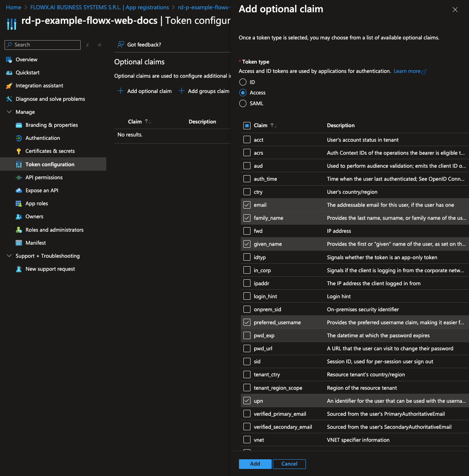Open FLOWX.AI App registrations breadcrumb
The width and height of the screenshot is (469, 476).
click(100, 7)
